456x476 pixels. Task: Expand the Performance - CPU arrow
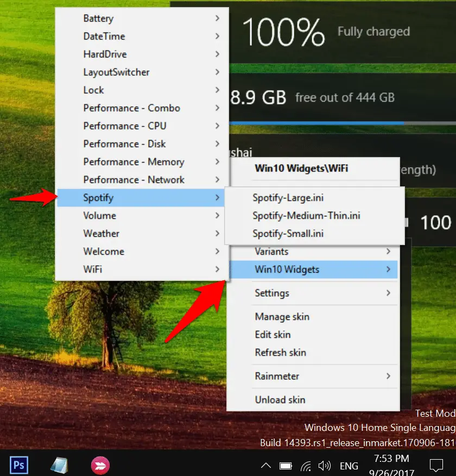pos(217,126)
